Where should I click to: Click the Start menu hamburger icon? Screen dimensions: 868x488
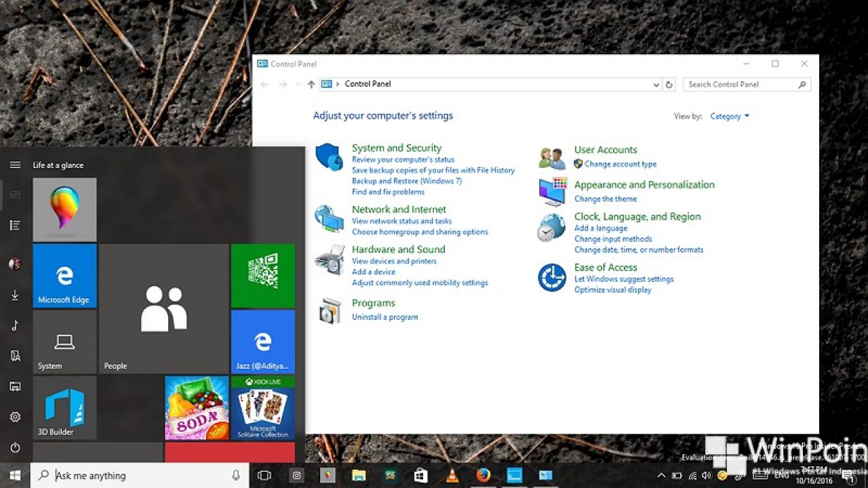[x=15, y=165]
